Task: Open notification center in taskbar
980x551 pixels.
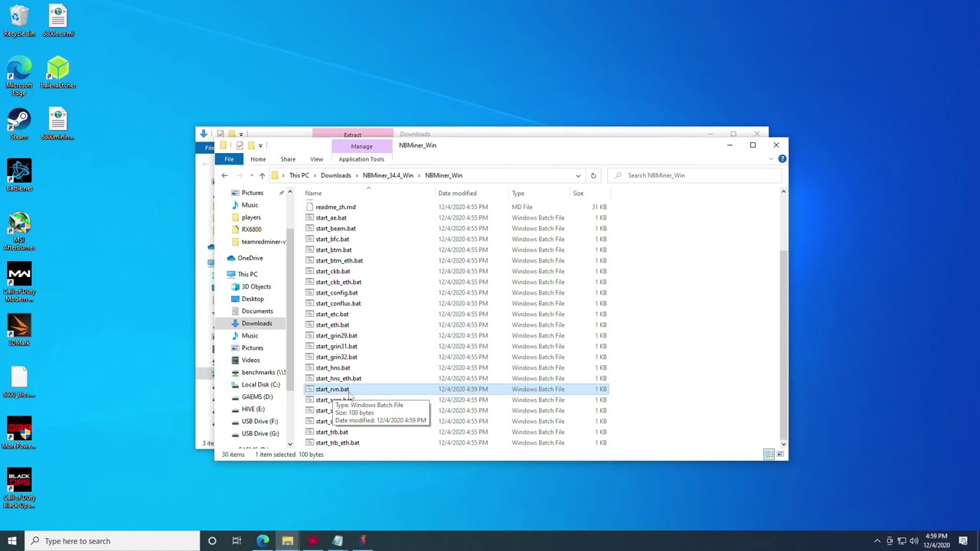Action: [963, 541]
